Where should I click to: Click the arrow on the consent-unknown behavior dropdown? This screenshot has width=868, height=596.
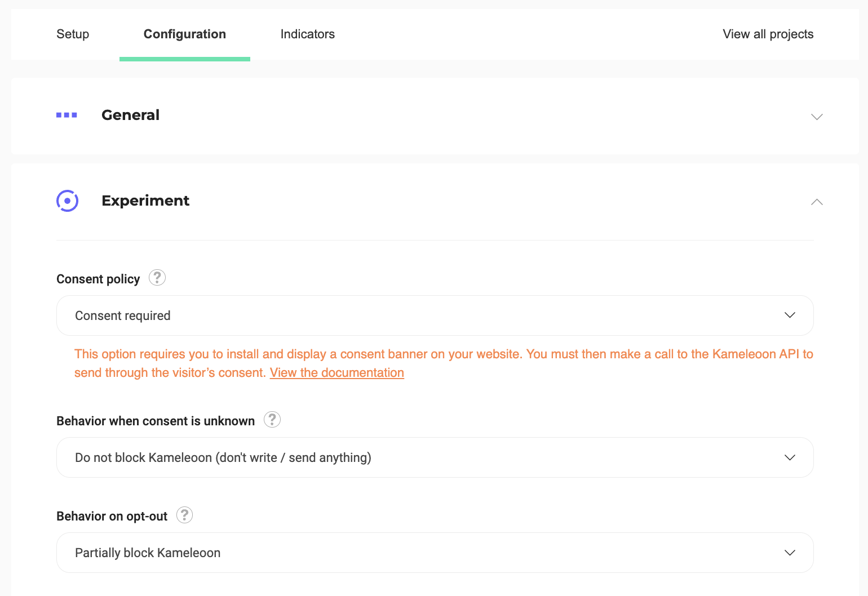click(790, 457)
